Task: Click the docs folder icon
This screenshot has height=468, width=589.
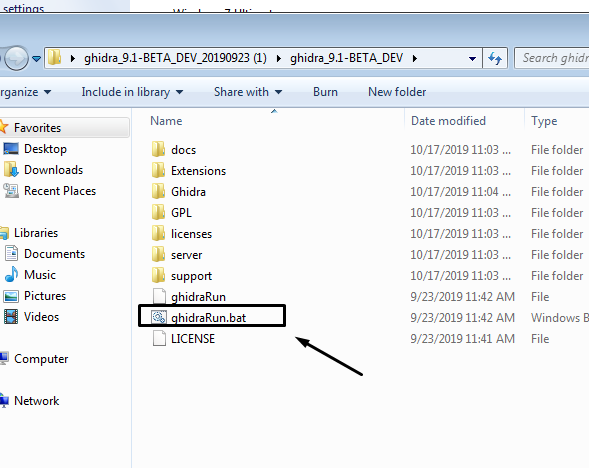Action: 158,149
